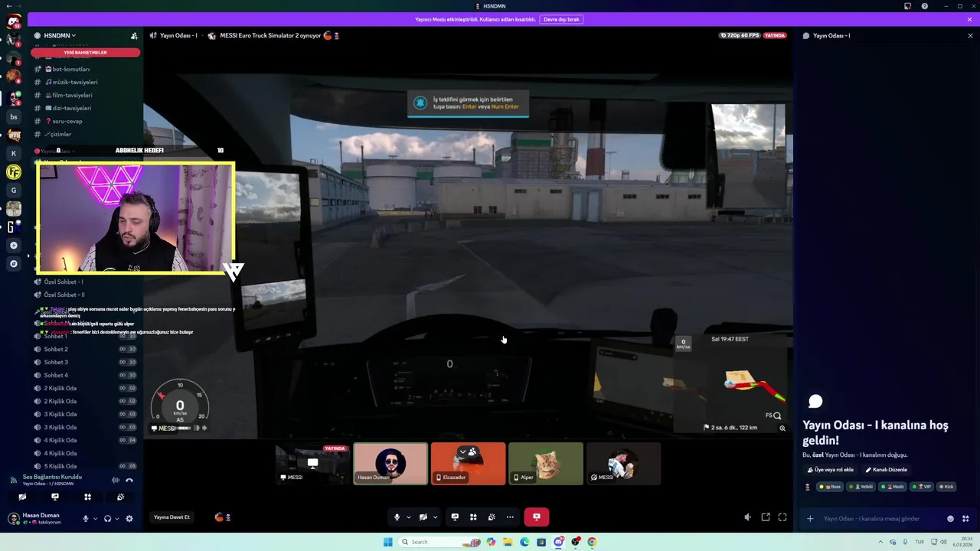980x551 pixels.
Task: Deafen headphones in the user panel
Action: click(107, 518)
